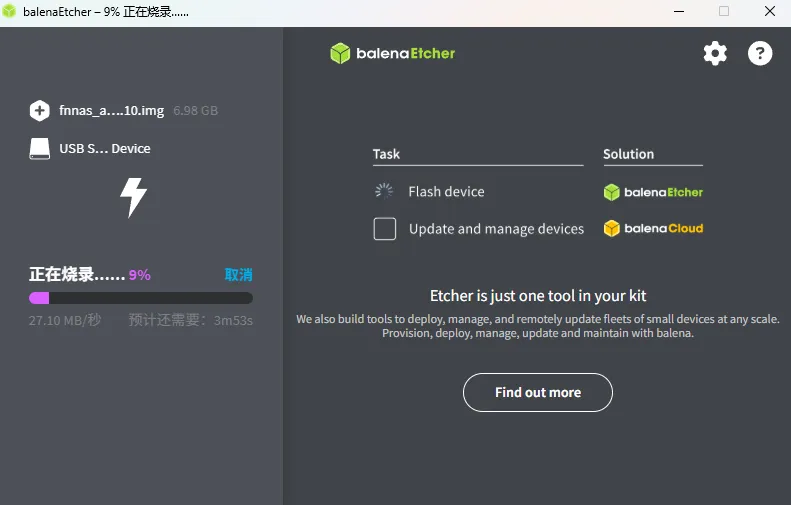Click the purple flashing progress bar

141,298
